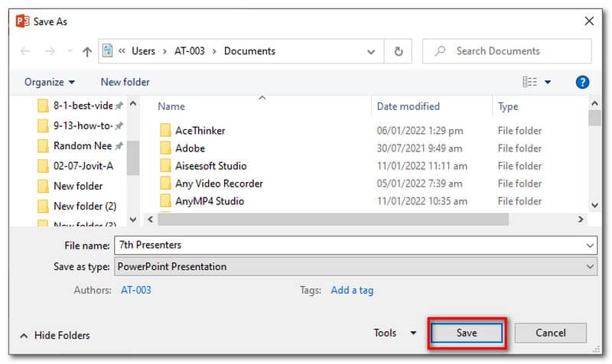Click the AceThinker folder name
The height and width of the screenshot is (364, 612).
tap(200, 131)
